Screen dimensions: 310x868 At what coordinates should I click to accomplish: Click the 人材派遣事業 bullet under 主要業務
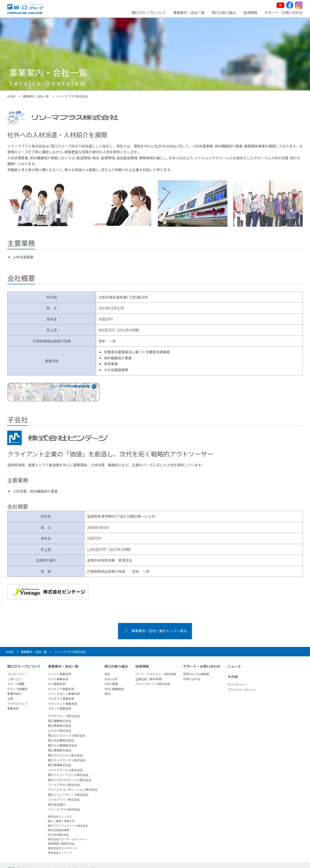23,257
